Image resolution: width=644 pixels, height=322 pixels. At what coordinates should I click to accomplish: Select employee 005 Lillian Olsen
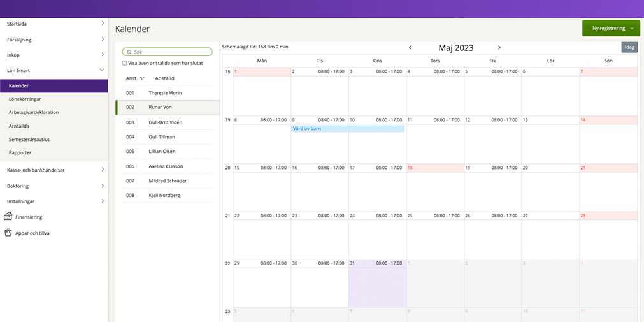168,151
